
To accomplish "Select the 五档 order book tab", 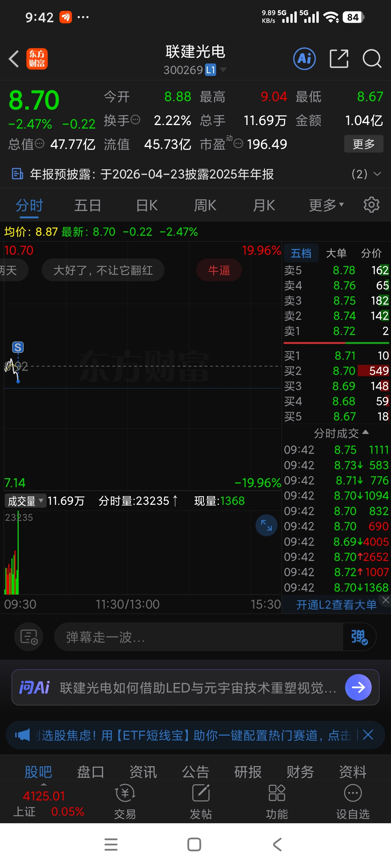I will tap(301, 253).
